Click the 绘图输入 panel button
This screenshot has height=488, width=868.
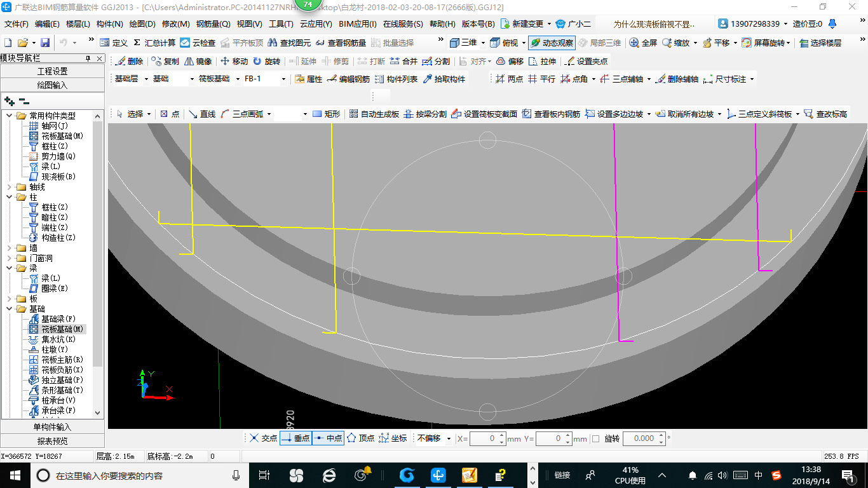coord(52,85)
